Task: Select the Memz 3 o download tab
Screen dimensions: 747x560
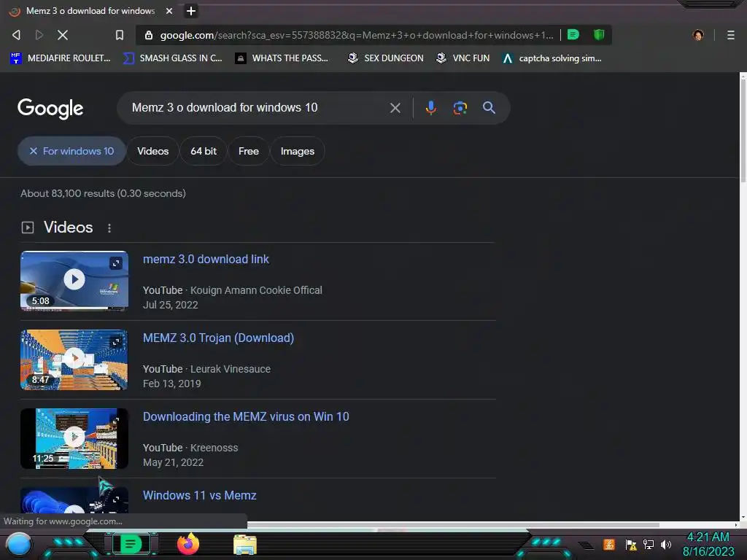Action: 90,11
